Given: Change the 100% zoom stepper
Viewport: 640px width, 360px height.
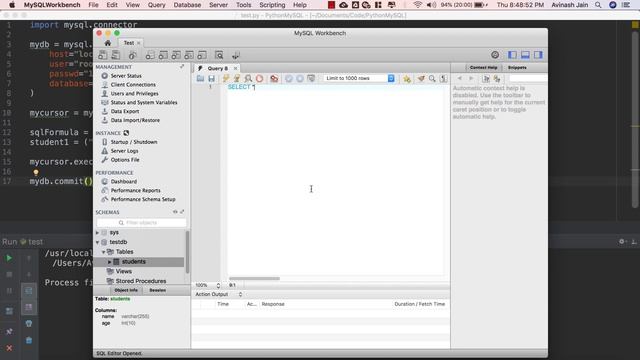Looking at the screenshot, I should point(218,285).
